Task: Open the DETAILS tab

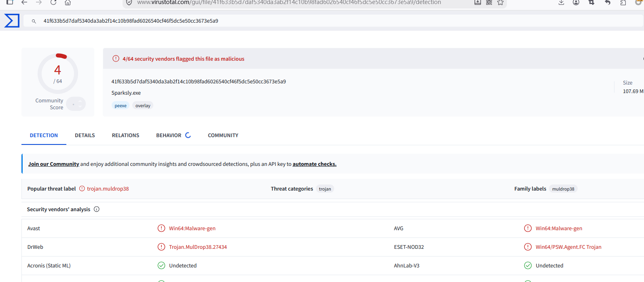Action: [85, 136]
